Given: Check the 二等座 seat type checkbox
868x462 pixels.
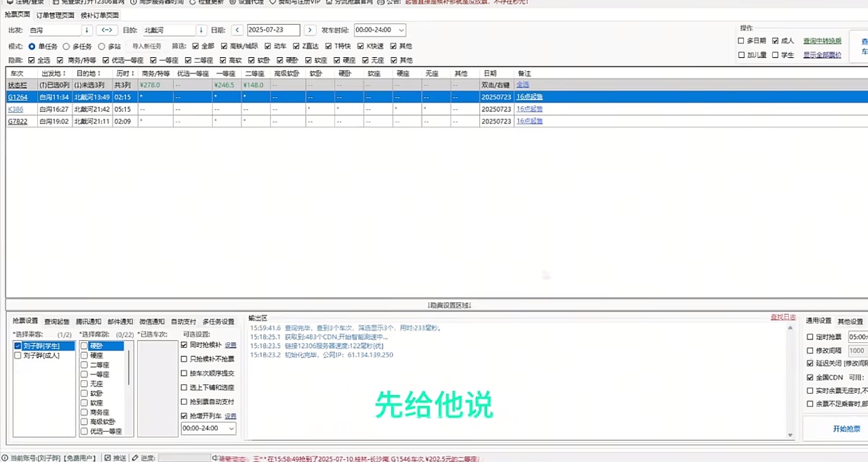Looking at the screenshot, I should tap(85, 365).
